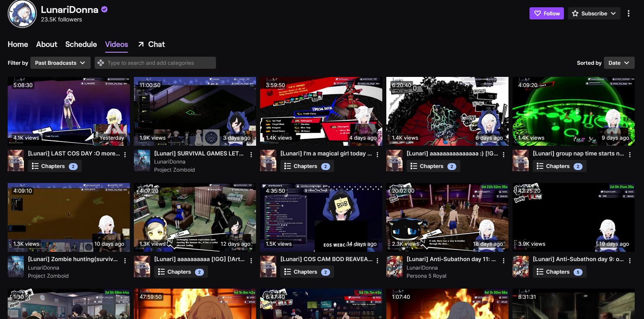
Task: Focus the search and add categories field
Action: (155, 63)
